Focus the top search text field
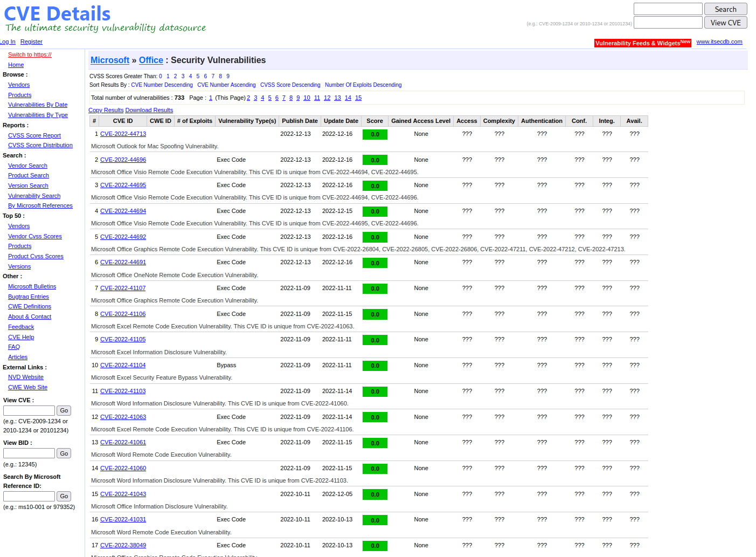756x557 pixels. tap(668, 9)
